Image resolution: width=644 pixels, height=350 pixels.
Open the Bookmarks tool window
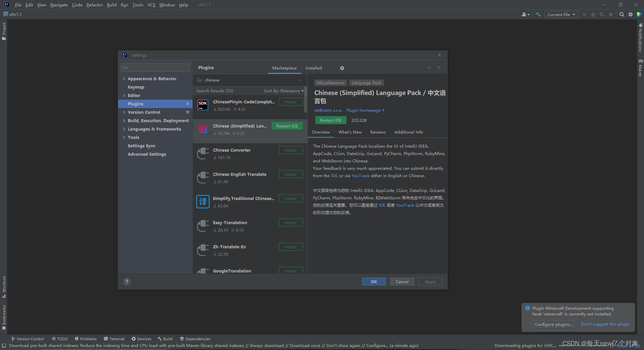pyautogui.click(x=4, y=317)
